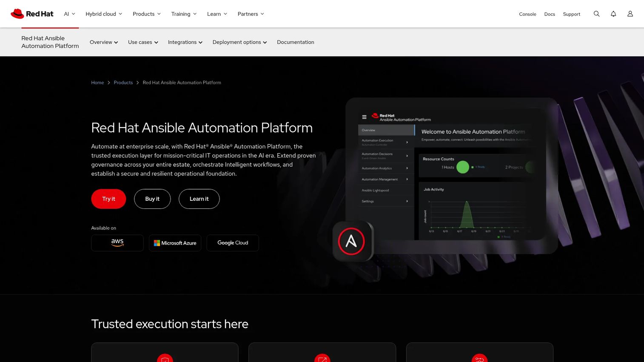This screenshot has height=362, width=644.
Task: Open the Overview dropdown in subnav
Action: point(104,42)
